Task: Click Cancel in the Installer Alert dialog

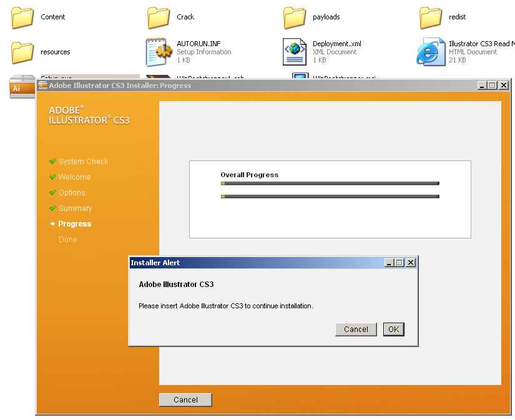Action: [x=356, y=330]
